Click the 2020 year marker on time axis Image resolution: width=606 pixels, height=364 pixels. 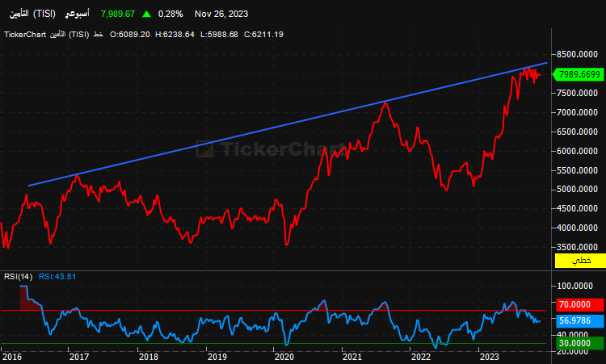[x=284, y=357]
